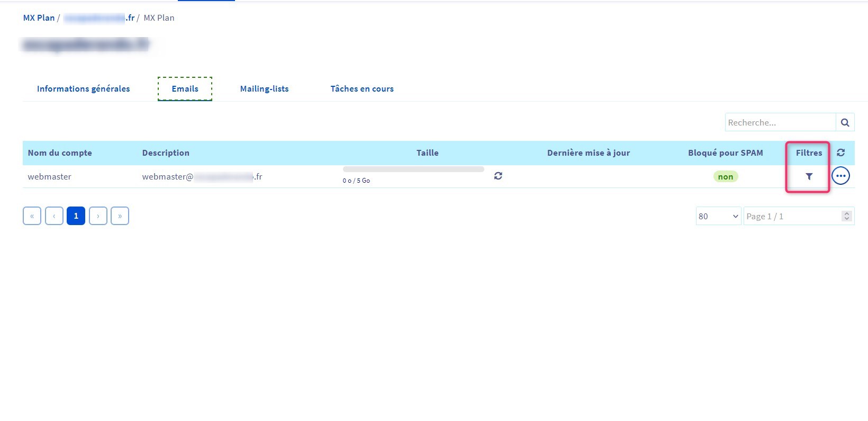Click the Page 1 / 1 stepper arrows
The image size is (868, 421).
click(x=846, y=216)
